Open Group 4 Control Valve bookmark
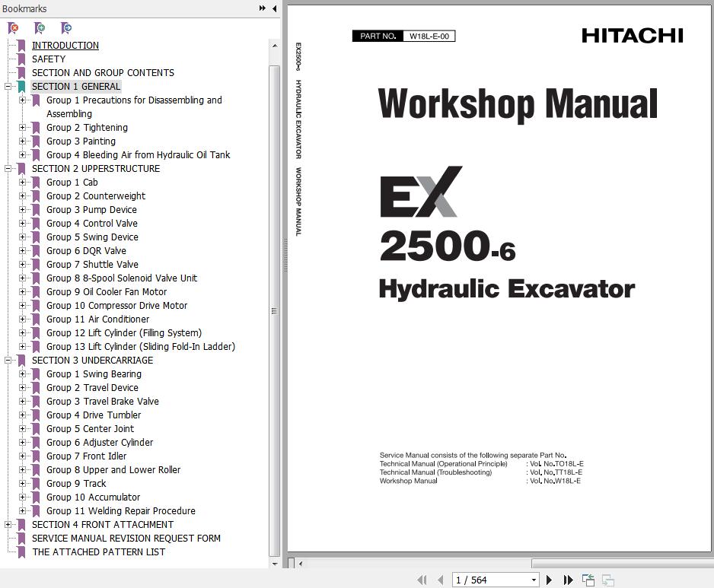 92,223
